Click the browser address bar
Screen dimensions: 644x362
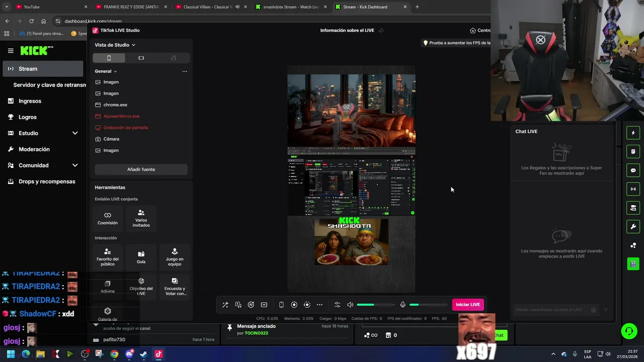pyautogui.click(x=272, y=21)
